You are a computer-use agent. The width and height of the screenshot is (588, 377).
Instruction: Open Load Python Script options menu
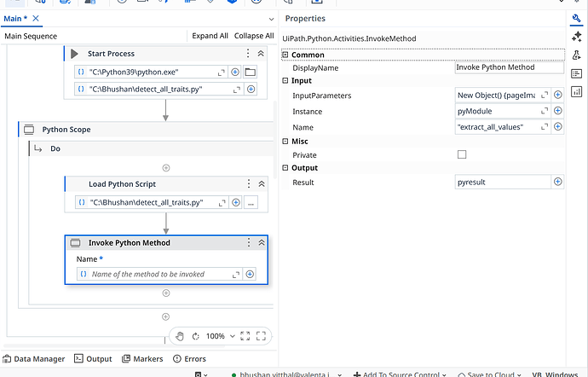[x=249, y=183]
